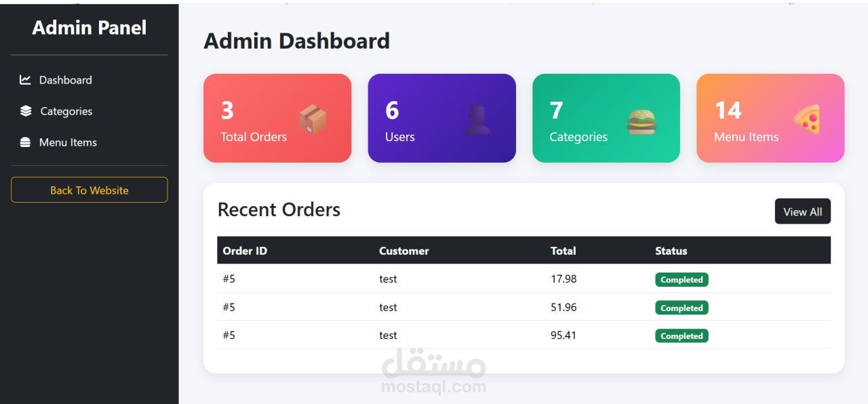Click the pizza slice icon on Menu Items card
The width and height of the screenshot is (868, 404).
pyautogui.click(x=807, y=119)
